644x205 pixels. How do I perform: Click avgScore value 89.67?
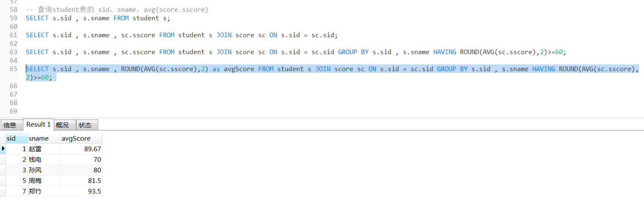tap(82, 149)
